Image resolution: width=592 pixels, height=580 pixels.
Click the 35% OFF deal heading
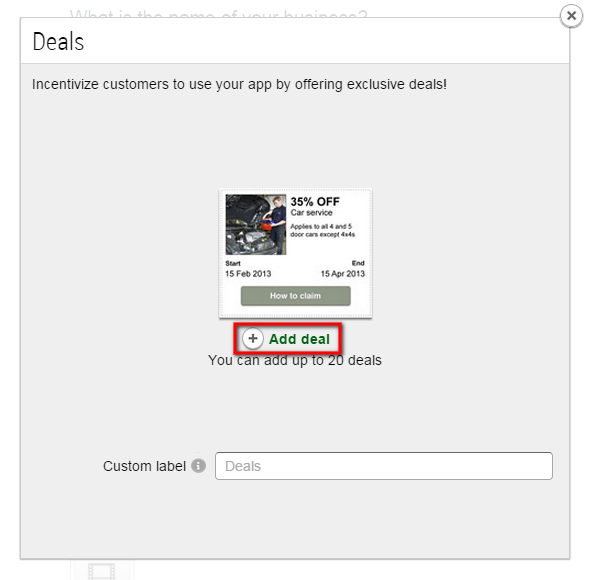click(315, 202)
